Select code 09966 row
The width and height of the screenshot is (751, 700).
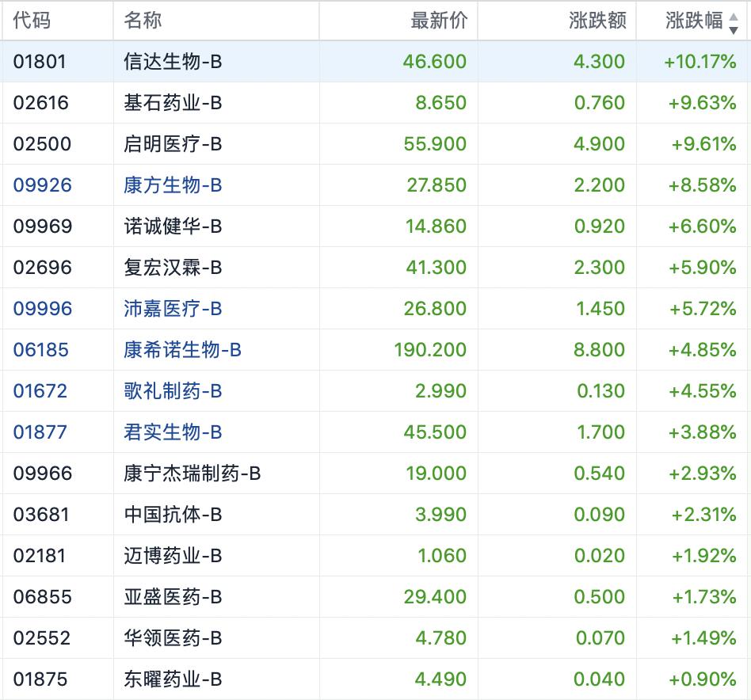[43, 474]
